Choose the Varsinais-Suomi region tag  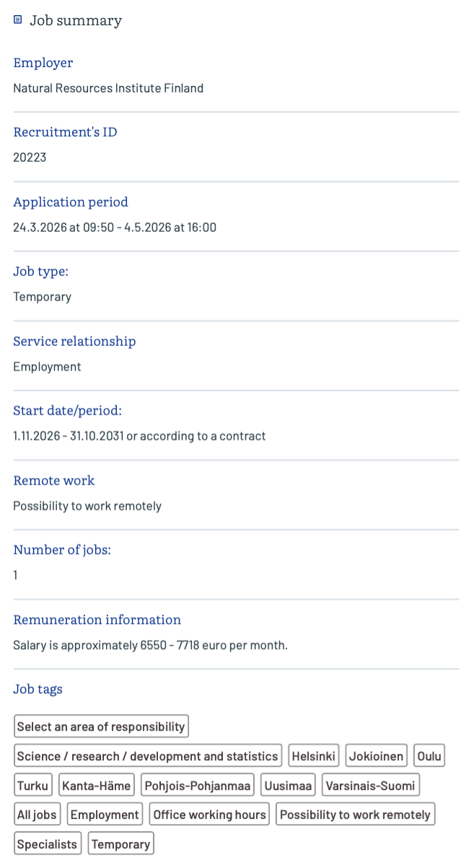(x=370, y=786)
